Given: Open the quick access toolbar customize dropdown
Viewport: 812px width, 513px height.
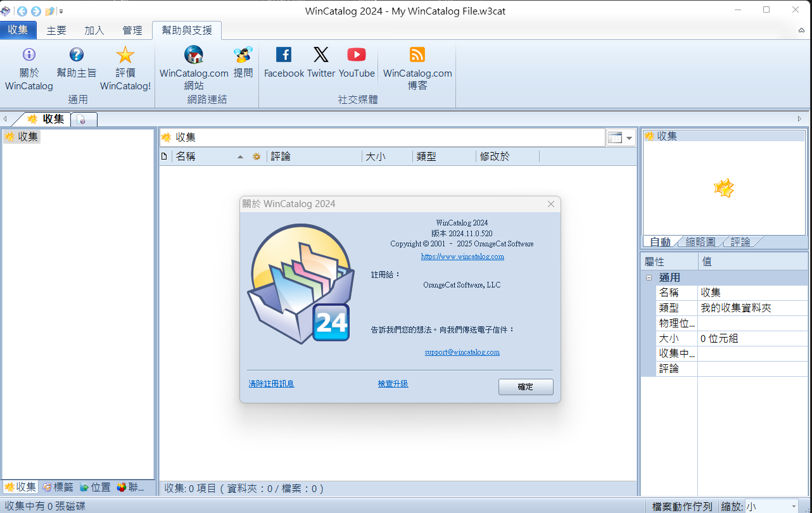Looking at the screenshot, I should click(x=61, y=11).
